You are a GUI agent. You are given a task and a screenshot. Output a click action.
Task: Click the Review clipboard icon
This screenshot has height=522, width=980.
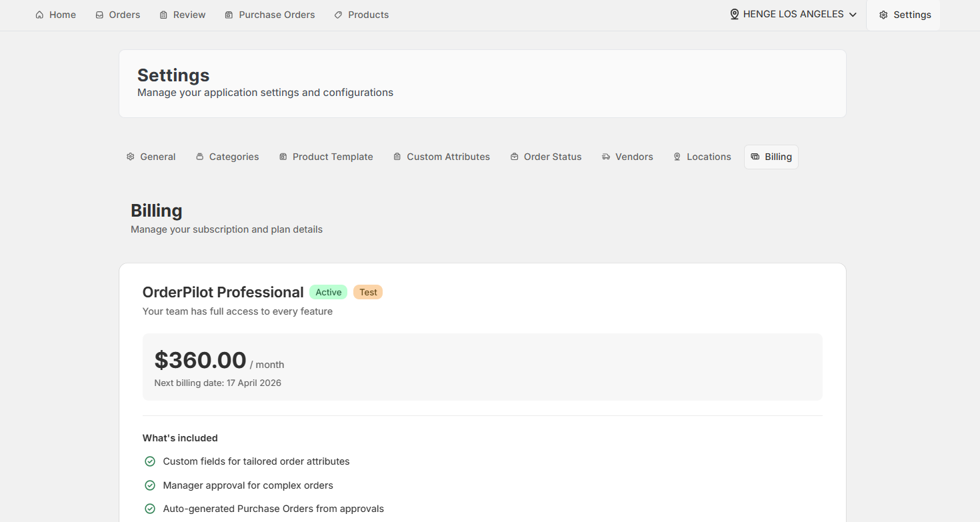pos(163,15)
